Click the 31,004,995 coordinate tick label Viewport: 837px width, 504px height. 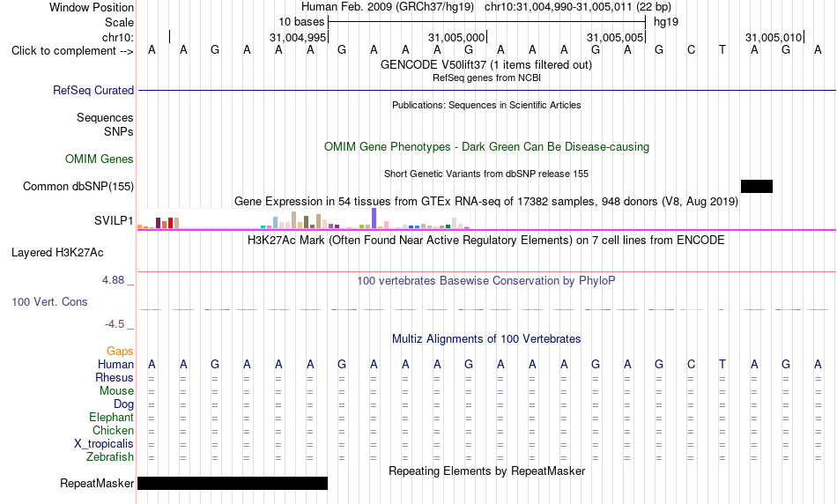tap(298, 37)
